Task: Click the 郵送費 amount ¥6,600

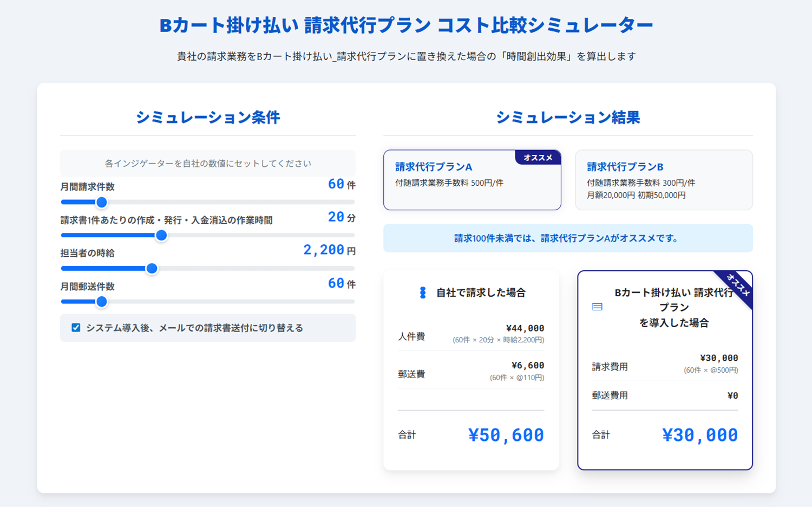Action: [x=527, y=366]
